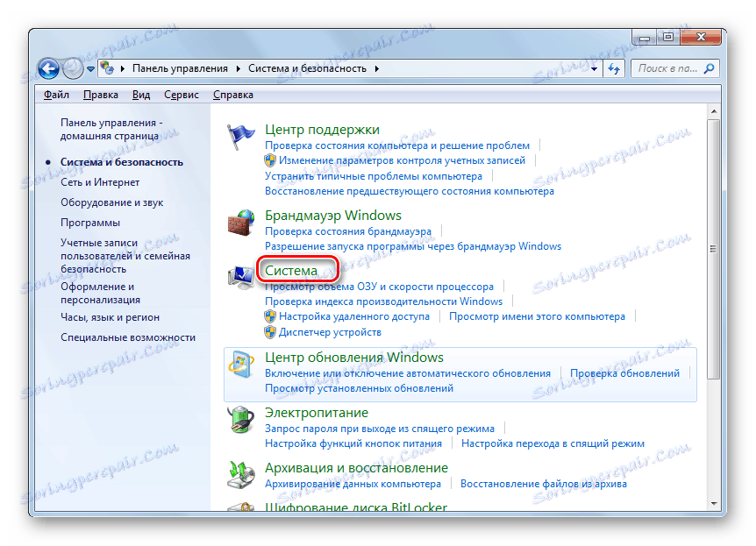Click Просмотр объема ОЗУ и скорости процессора
756x546 pixels.
(x=380, y=287)
